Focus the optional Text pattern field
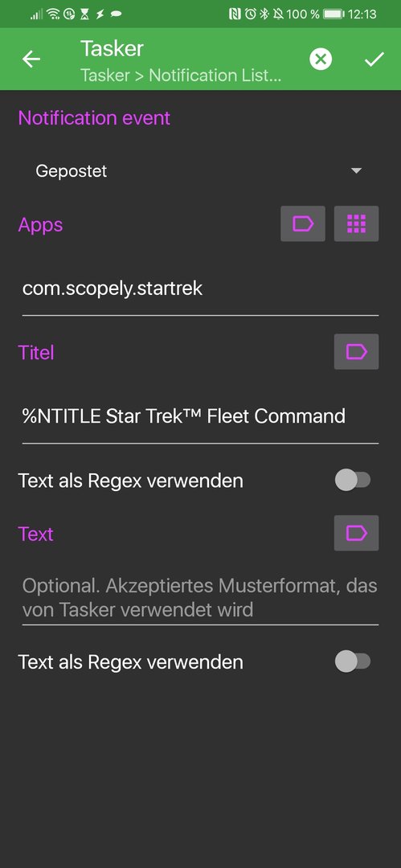The width and height of the screenshot is (401, 868). pyautogui.click(x=201, y=598)
